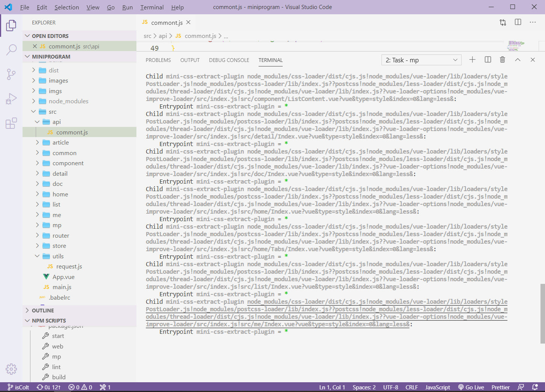Viewport: 545px width, 392px height.
Task: Switch to the Problems tab
Action: (158, 60)
